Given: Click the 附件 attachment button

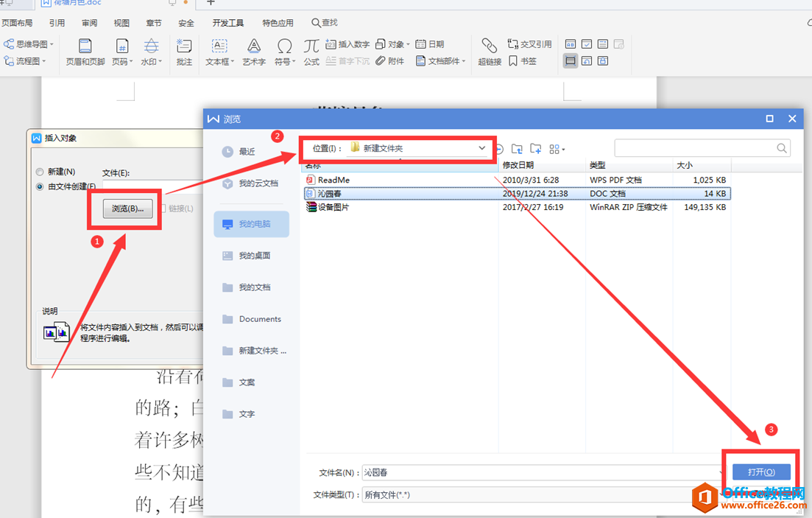Looking at the screenshot, I should 390,61.
